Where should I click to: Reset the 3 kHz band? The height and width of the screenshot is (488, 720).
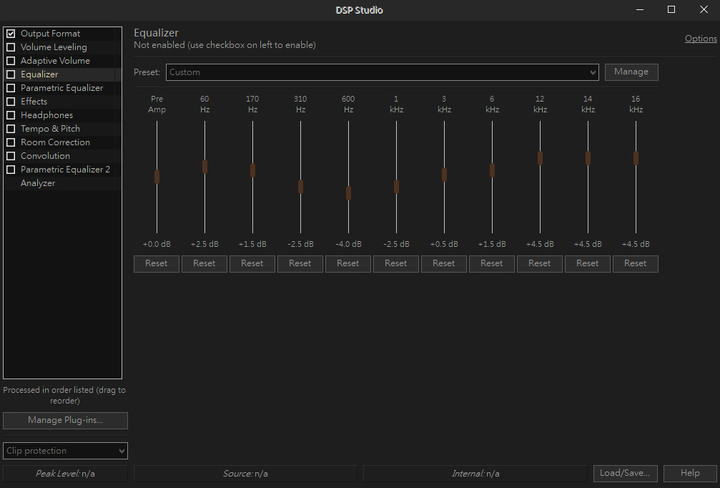pyautogui.click(x=444, y=264)
